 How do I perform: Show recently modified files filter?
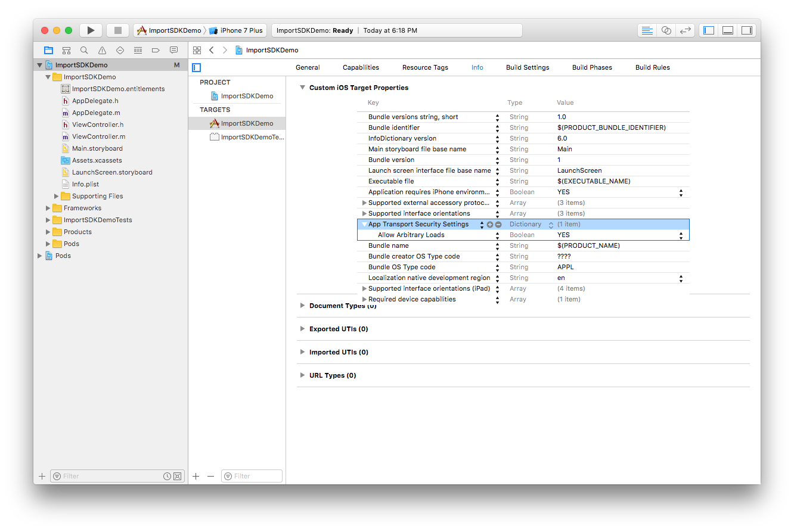click(168, 476)
